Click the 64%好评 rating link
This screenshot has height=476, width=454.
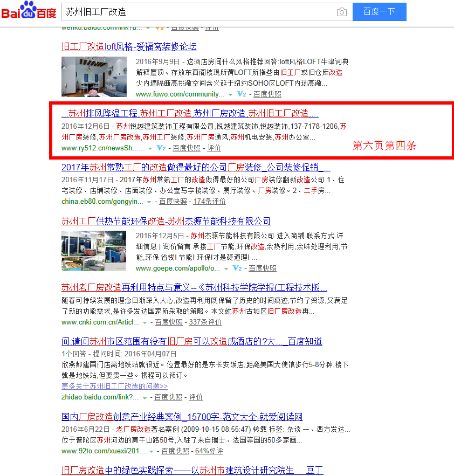click(209, 451)
